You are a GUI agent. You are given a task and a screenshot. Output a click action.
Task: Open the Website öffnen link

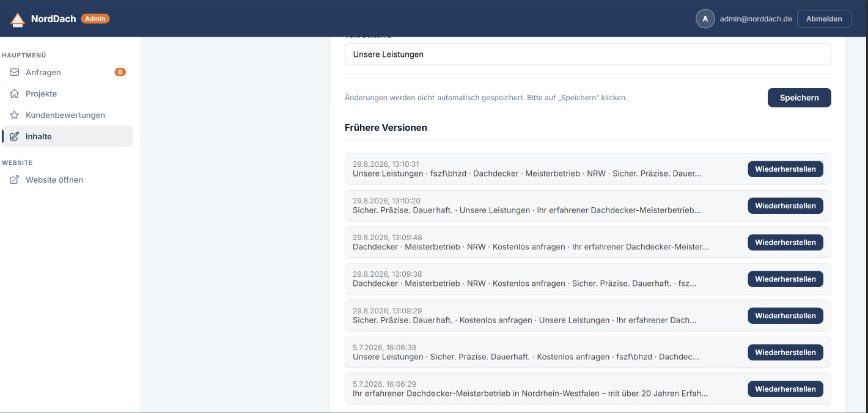67,180
